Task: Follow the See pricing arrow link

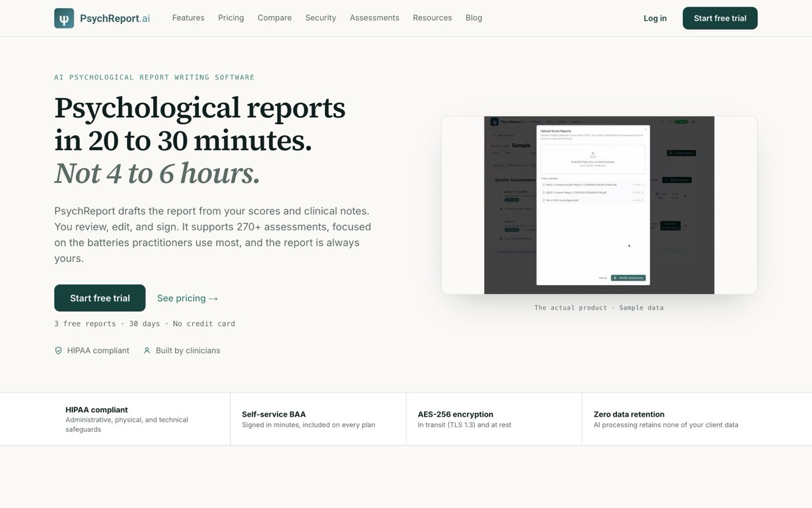Action: point(187,298)
